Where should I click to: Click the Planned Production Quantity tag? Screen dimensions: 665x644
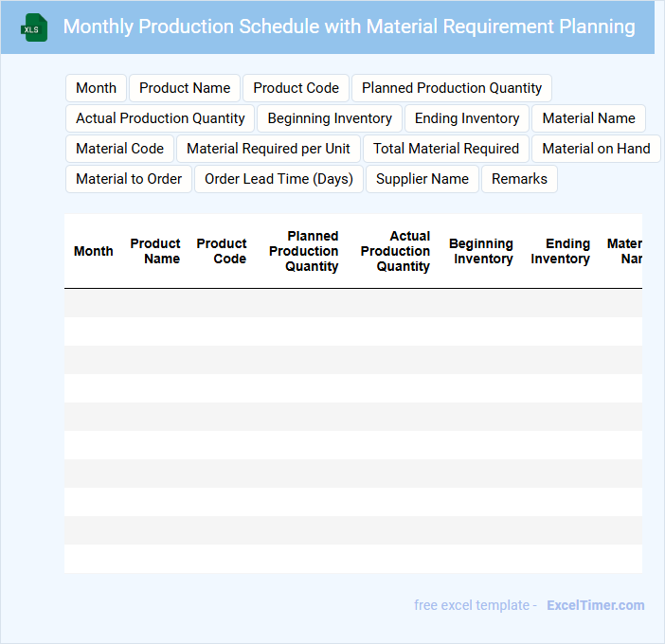(452, 88)
